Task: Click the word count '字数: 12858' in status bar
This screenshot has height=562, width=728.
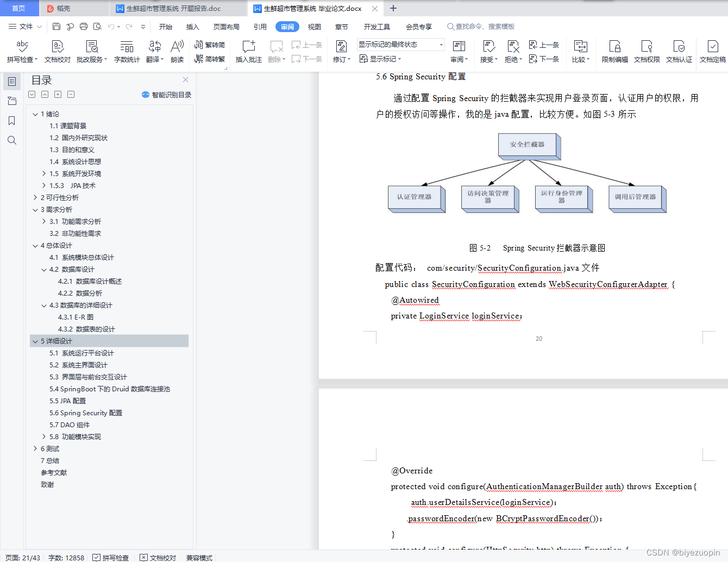Action: point(66,558)
